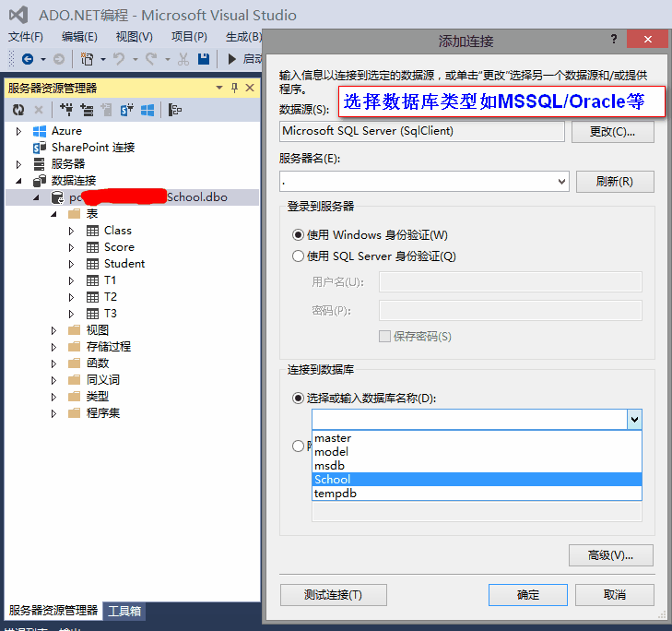Screen dimensions: 672x631
Task: Collapse the 数据连接 tree node
Action: pyautogui.click(x=18, y=181)
